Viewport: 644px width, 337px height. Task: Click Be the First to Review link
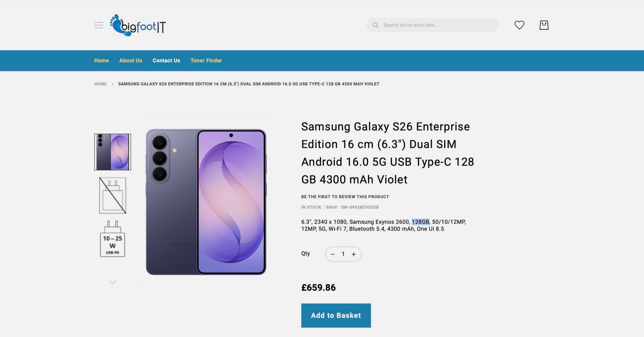[x=345, y=197]
